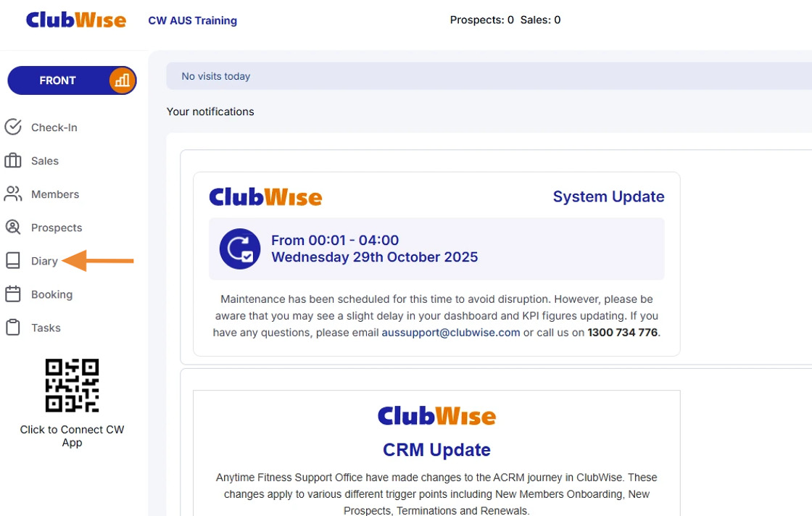Click the ClubWise logo in header
The height and width of the screenshot is (516, 812).
(76, 20)
